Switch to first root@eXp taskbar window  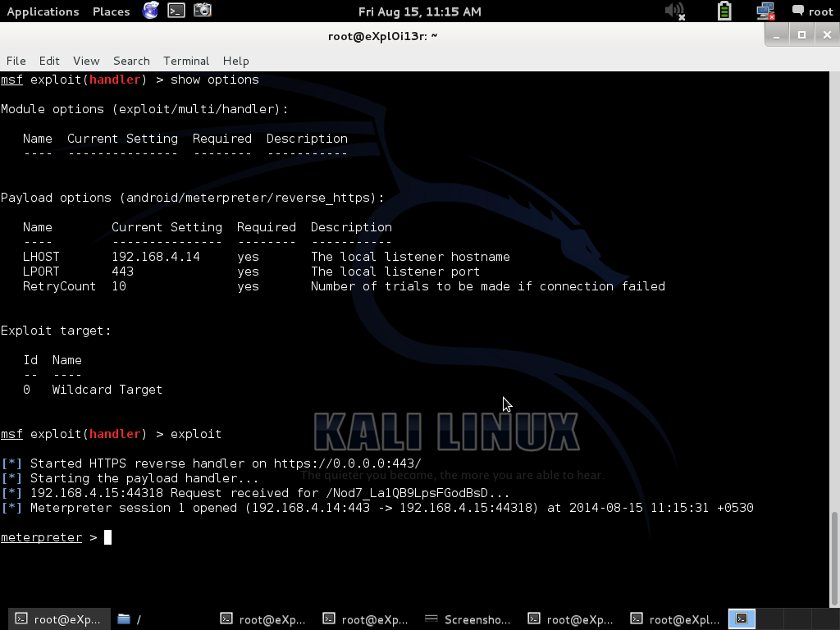click(x=58, y=619)
